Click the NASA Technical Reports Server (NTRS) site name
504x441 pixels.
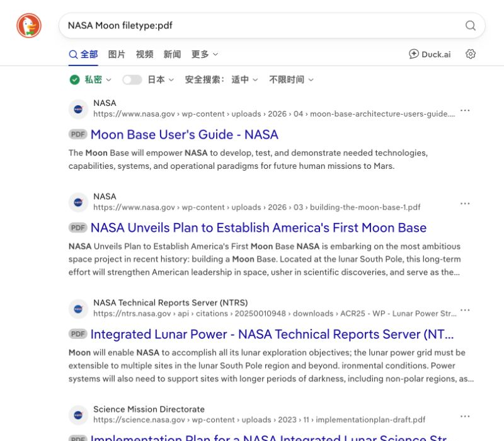(x=170, y=303)
